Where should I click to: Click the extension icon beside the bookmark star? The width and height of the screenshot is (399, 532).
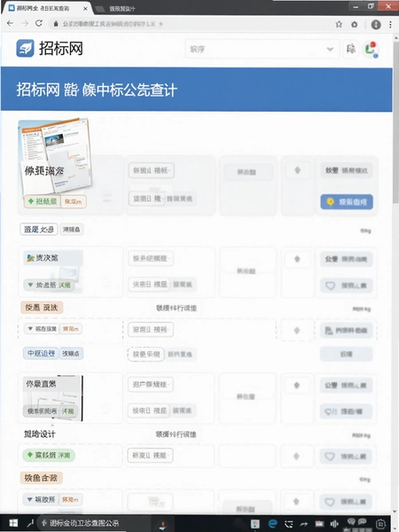tap(354, 25)
